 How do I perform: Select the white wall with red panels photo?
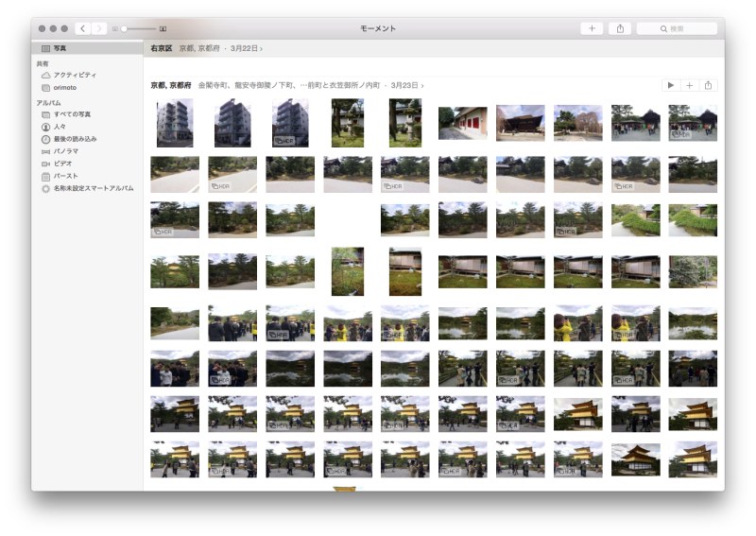[462, 123]
